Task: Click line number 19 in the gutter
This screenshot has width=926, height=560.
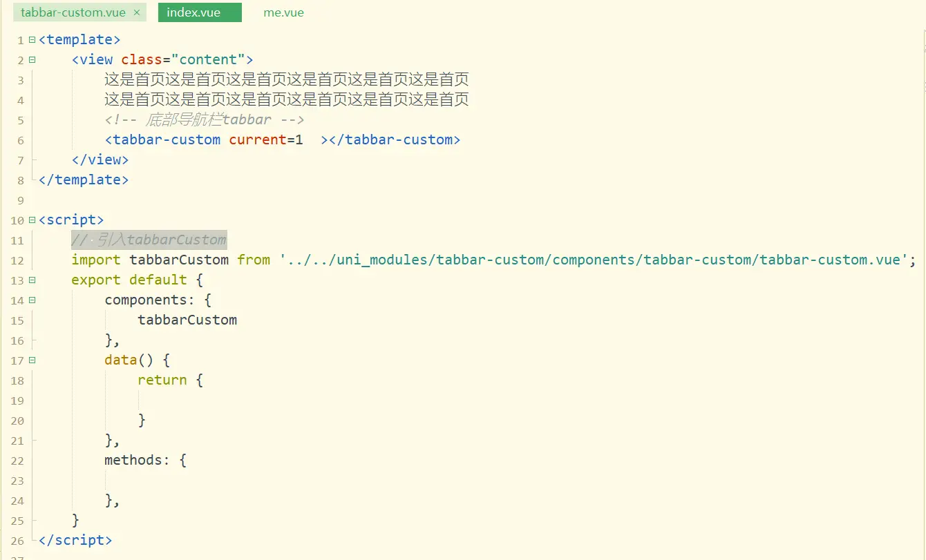Action: (17, 400)
